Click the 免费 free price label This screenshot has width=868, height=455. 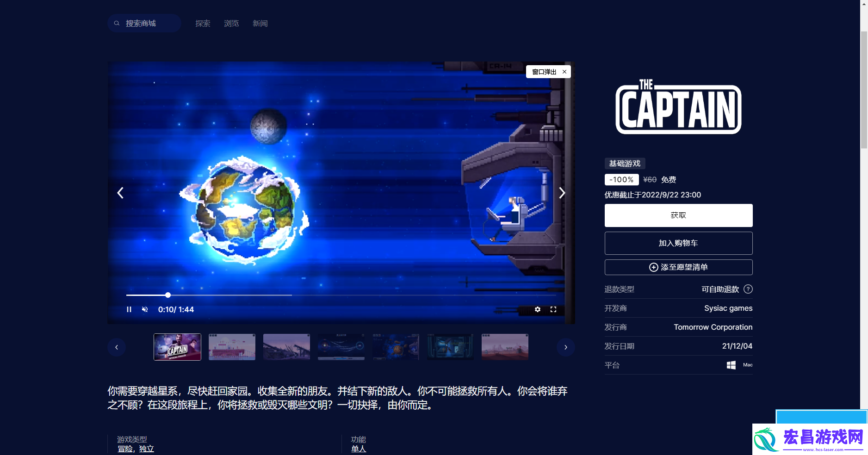tap(669, 179)
